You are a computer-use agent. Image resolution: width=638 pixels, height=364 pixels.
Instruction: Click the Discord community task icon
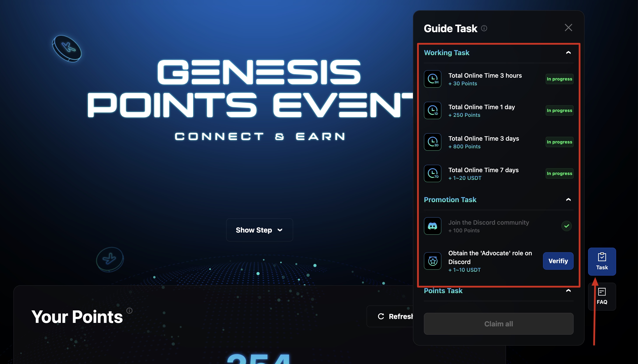pyautogui.click(x=433, y=226)
